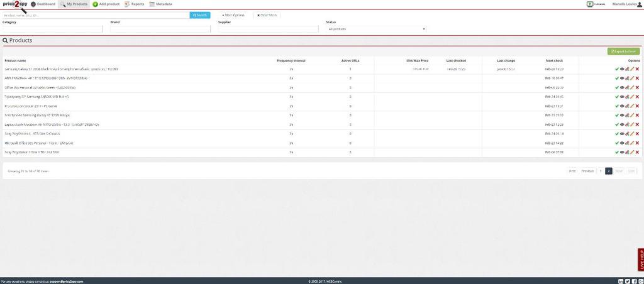Toggle the eye icon for Microsoft Office 365 Personal row
The width and height of the screenshot is (644, 284).
[x=622, y=143]
